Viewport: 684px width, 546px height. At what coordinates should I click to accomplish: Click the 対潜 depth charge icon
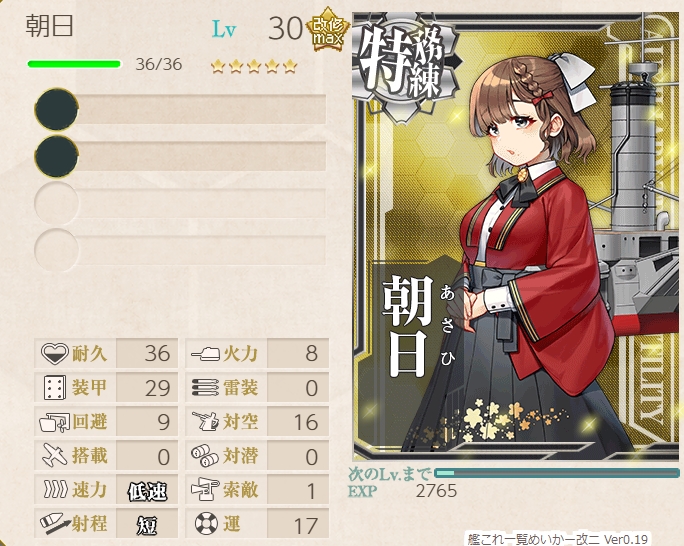[x=205, y=455]
